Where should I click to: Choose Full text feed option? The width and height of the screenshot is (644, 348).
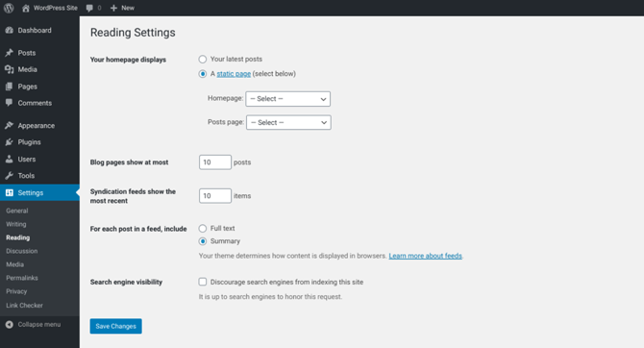(x=203, y=229)
